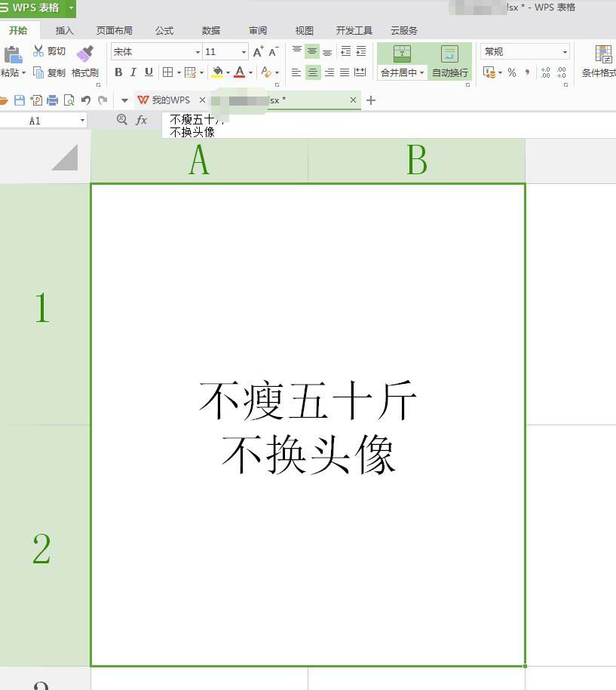Image resolution: width=616 pixels, height=690 pixels.
Task: Pick the red font color swatch
Action: [x=239, y=72]
